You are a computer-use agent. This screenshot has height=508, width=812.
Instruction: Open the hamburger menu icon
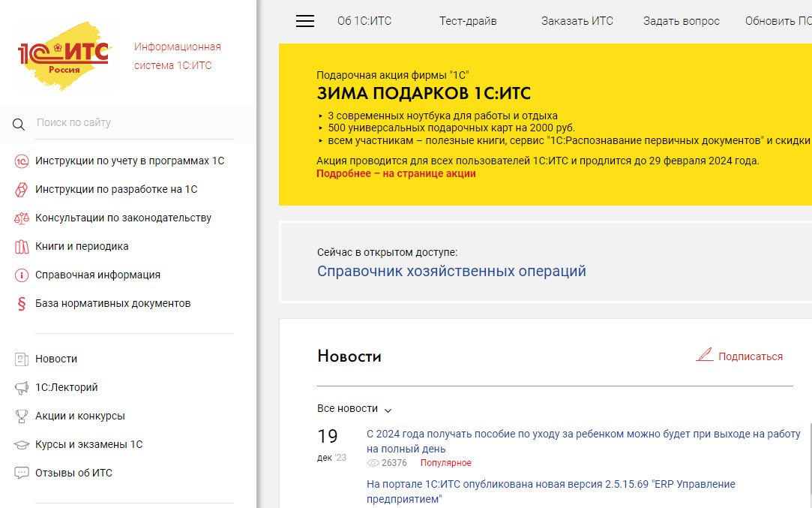[305, 21]
